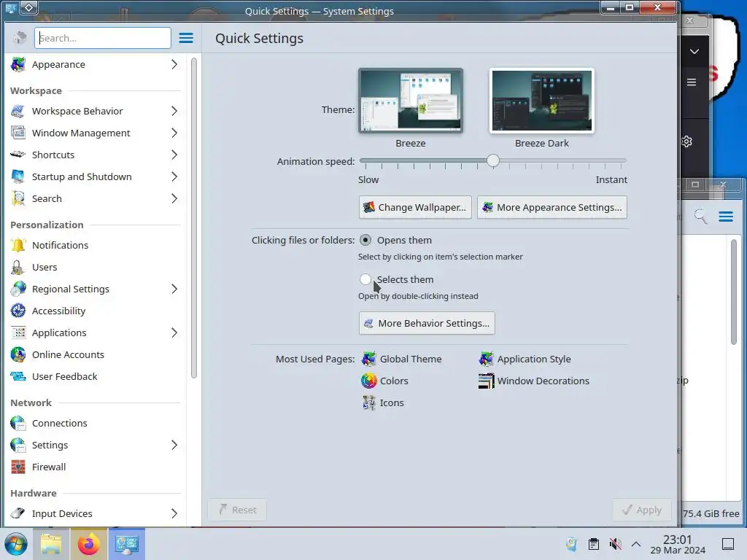Expand the Regional Settings chevron
Image resolution: width=747 pixels, height=560 pixels.
tap(174, 289)
